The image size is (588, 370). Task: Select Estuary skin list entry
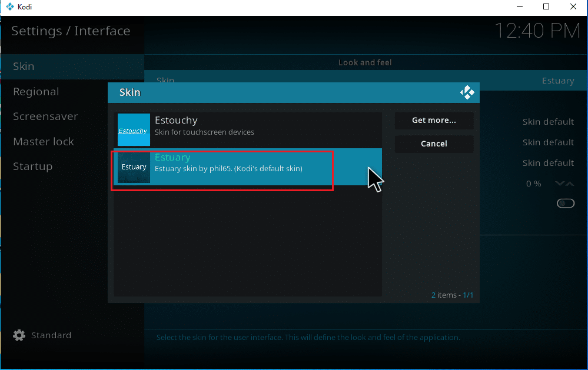click(247, 167)
